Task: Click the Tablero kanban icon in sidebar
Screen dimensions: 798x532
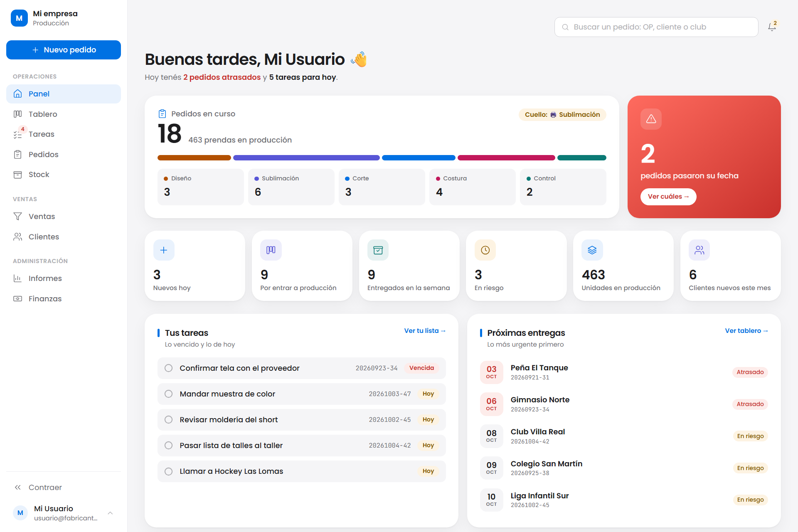Action: (17, 114)
